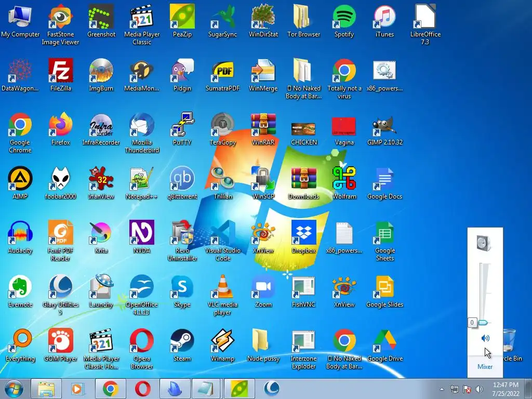Screen dimensions: 532x399
Task: Toggle mute button in volume popup
Action: click(x=485, y=338)
